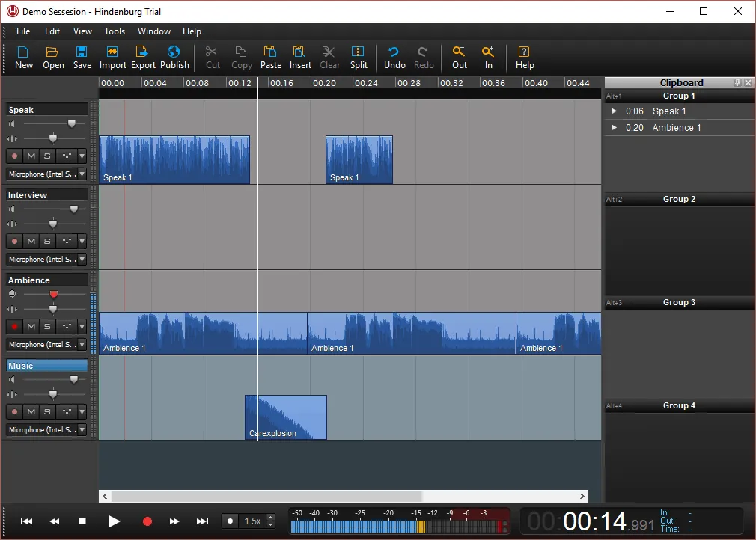The width and height of the screenshot is (756, 540).
Task: Undo the last action
Action: (x=394, y=56)
